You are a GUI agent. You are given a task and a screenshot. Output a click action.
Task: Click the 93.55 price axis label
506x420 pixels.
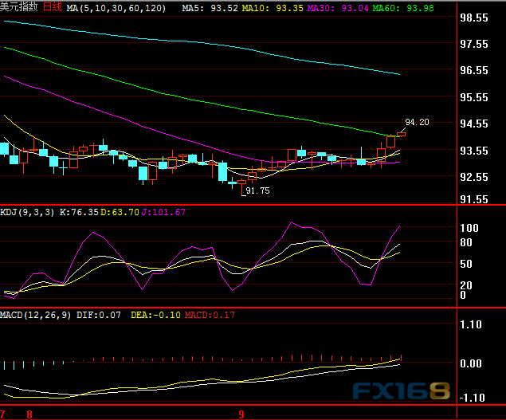[474, 151]
